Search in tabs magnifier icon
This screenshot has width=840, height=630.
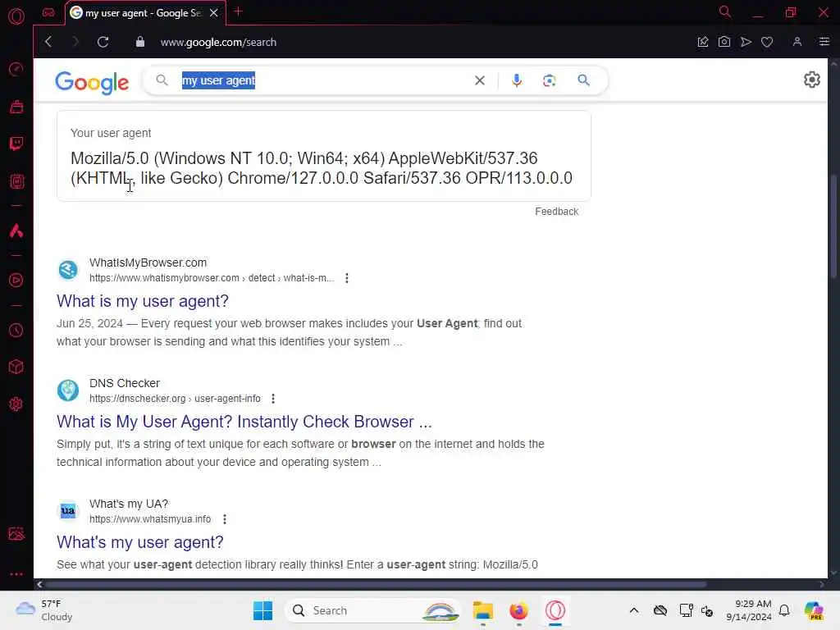725,11
